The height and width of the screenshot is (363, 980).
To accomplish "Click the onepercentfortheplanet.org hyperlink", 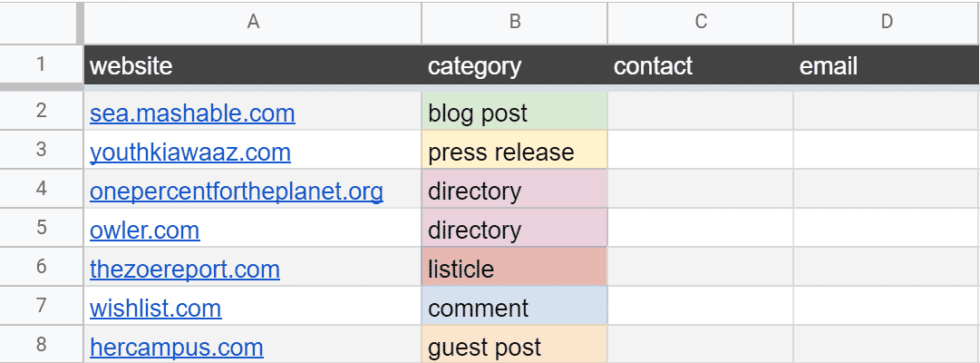I will [x=237, y=191].
